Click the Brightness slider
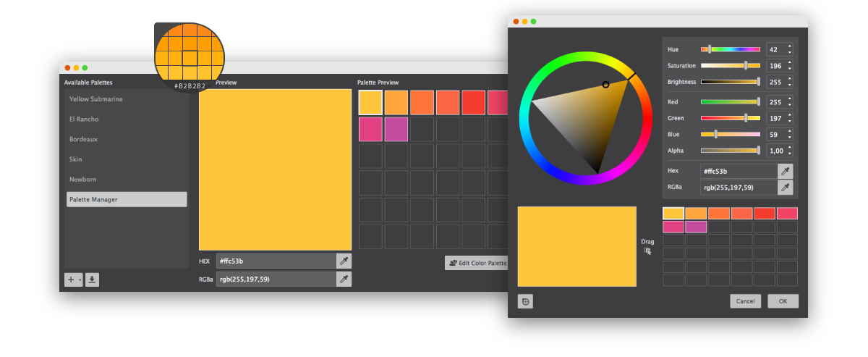 [731, 82]
